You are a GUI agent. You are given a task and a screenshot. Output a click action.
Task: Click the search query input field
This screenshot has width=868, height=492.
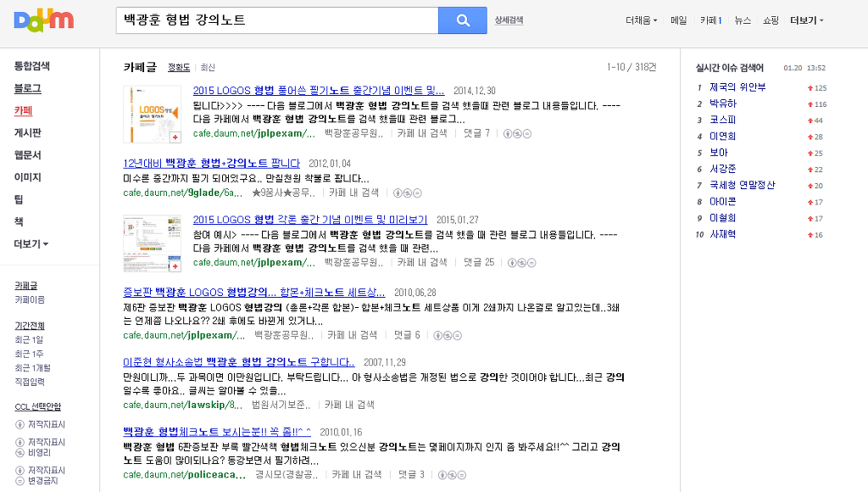pyautogui.click(x=277, y=20)
